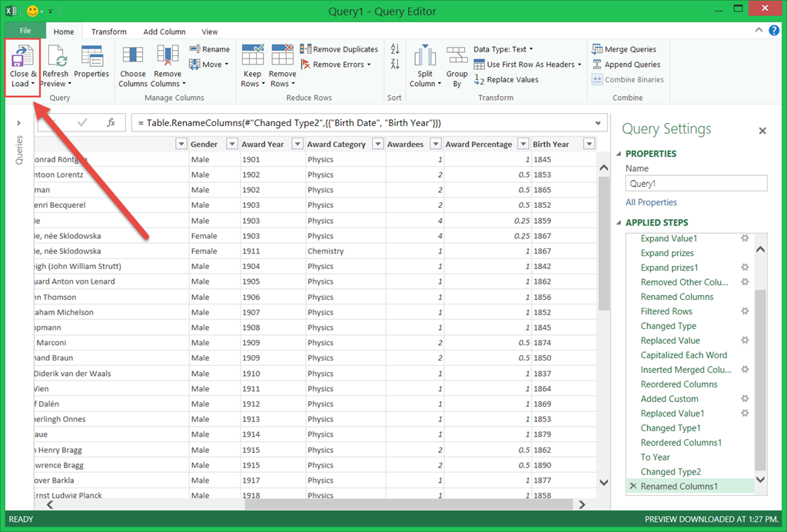Click the Close & Load icon
787x532 pixels.
22,57
